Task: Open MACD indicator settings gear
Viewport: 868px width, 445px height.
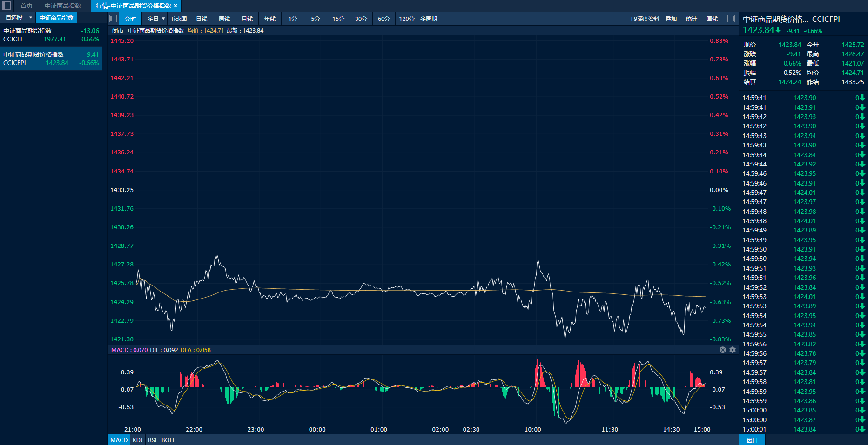Action: point(733,350)
